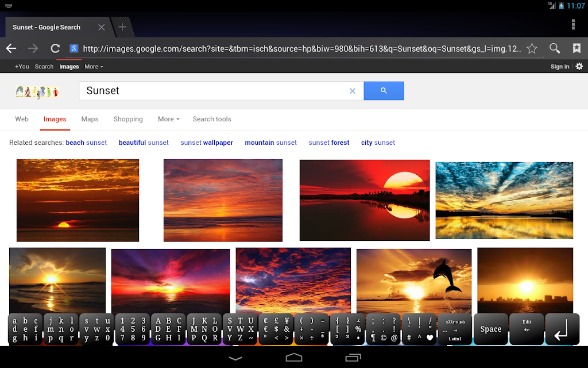Click the browser reload icon
This screenshot has height=368, width=588.
point(55,49)
